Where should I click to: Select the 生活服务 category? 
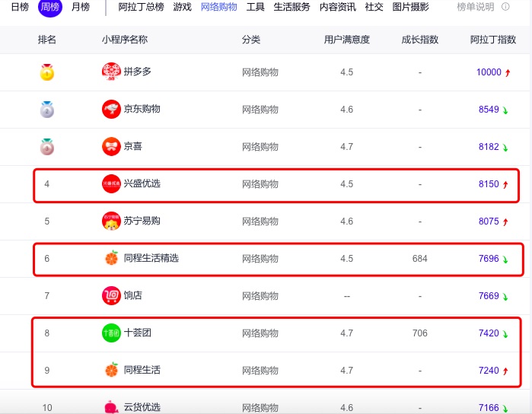(x=291, y=7)
